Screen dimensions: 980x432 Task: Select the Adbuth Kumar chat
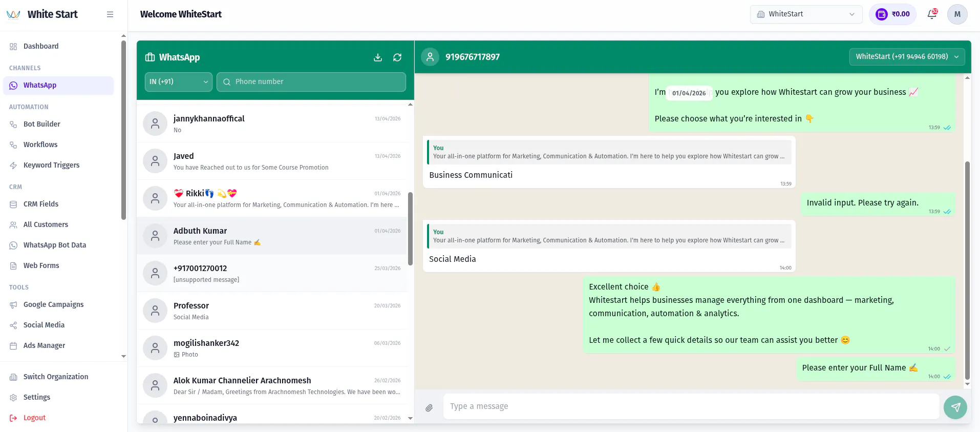272,236
